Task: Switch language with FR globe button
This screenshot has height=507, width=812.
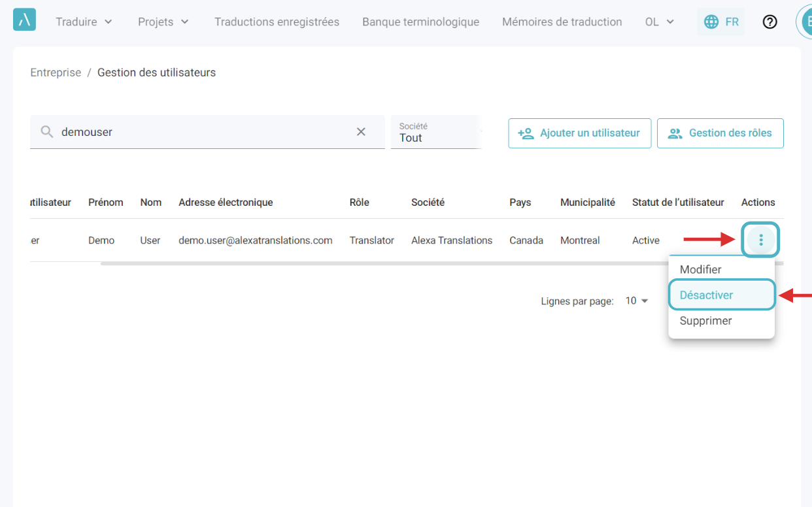Action: coord(720,22)
